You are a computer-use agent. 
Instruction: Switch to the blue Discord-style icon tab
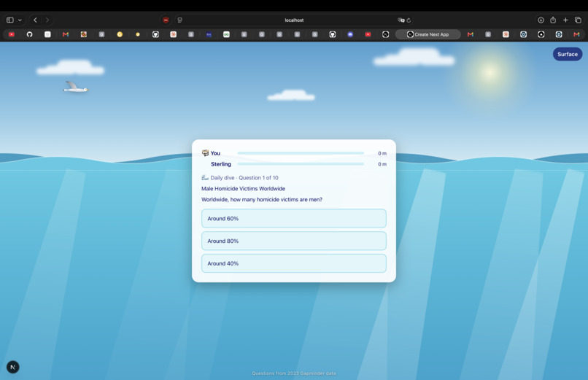click(x=350, y=34)
